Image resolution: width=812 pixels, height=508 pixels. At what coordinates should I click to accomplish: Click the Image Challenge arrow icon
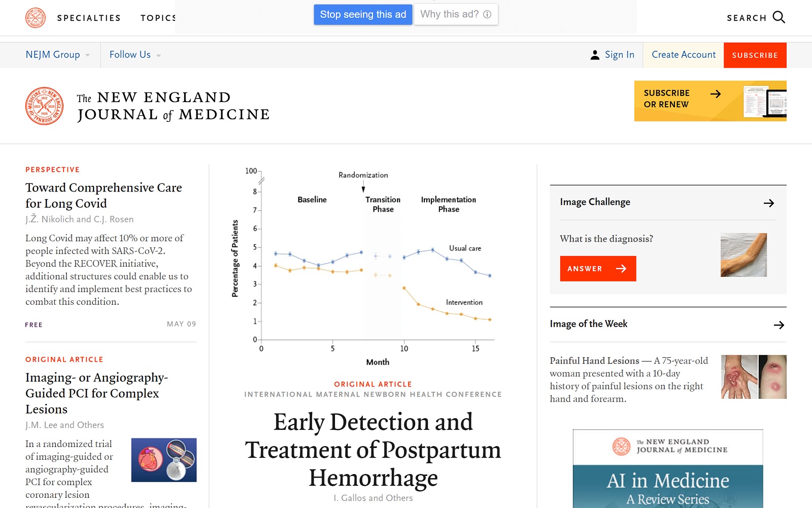pyautogui.click(x=769, y=203)
